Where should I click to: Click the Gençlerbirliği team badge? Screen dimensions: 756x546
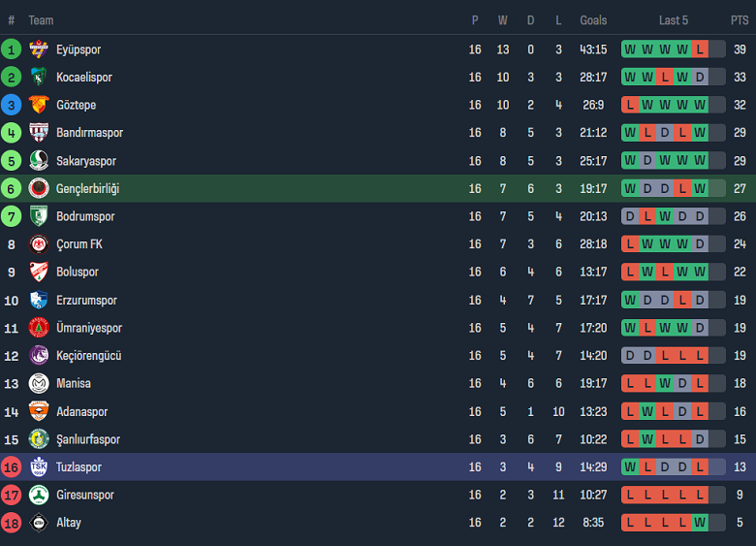39,188
